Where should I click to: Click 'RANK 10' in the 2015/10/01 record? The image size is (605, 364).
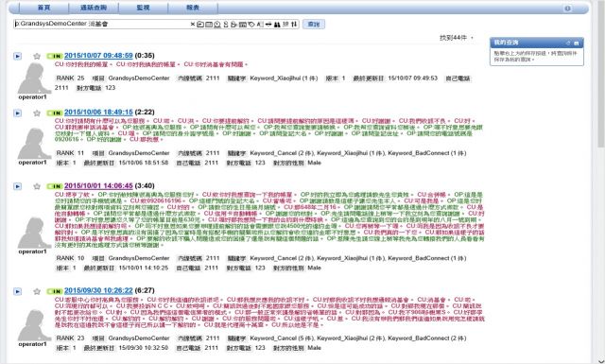pos(69,258)
